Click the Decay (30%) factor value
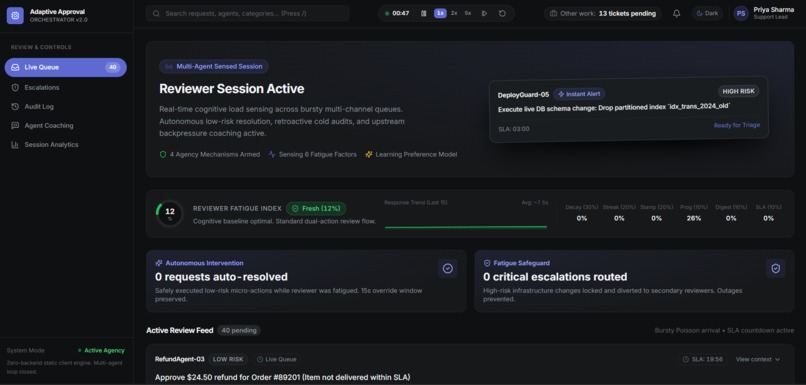 click(582, 218)
